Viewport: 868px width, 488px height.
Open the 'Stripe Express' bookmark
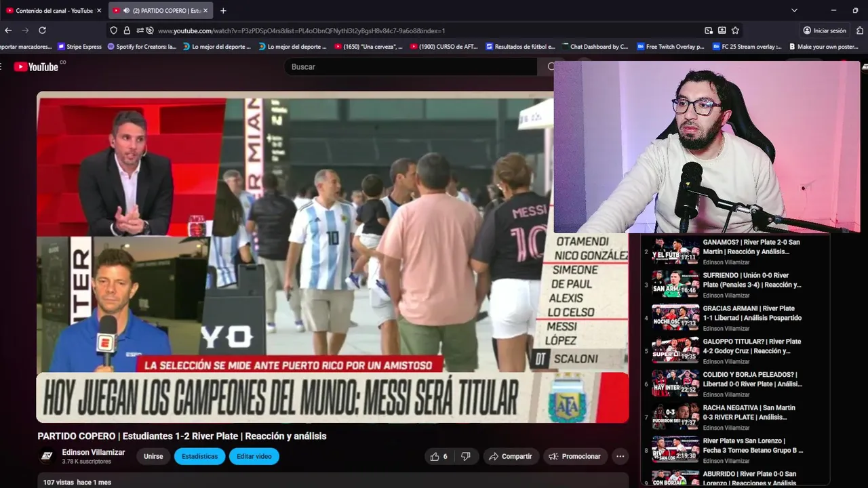79,47
